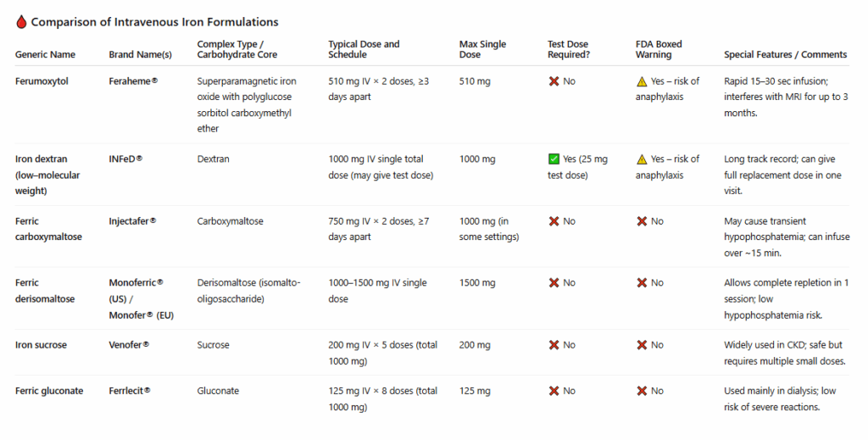Click the green checkmark in Iron dextran row
This screenshot has width=868, height=440.
(x=554, y=159)
